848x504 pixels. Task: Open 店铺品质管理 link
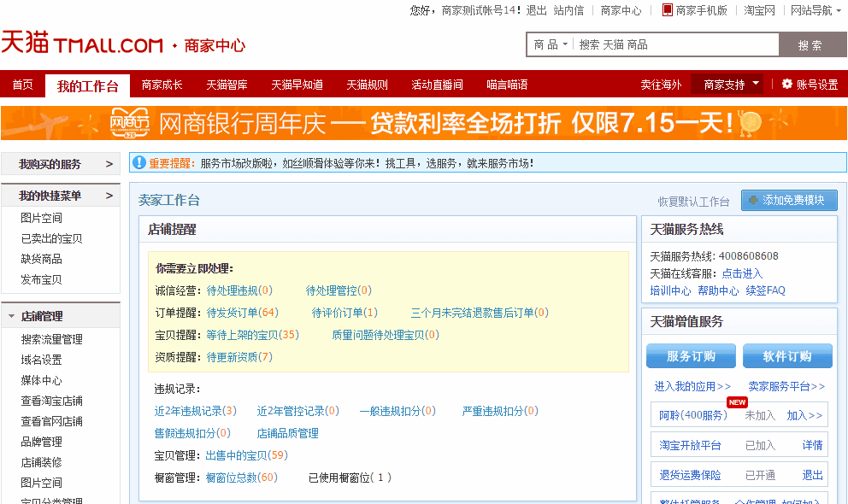point(288,433)
